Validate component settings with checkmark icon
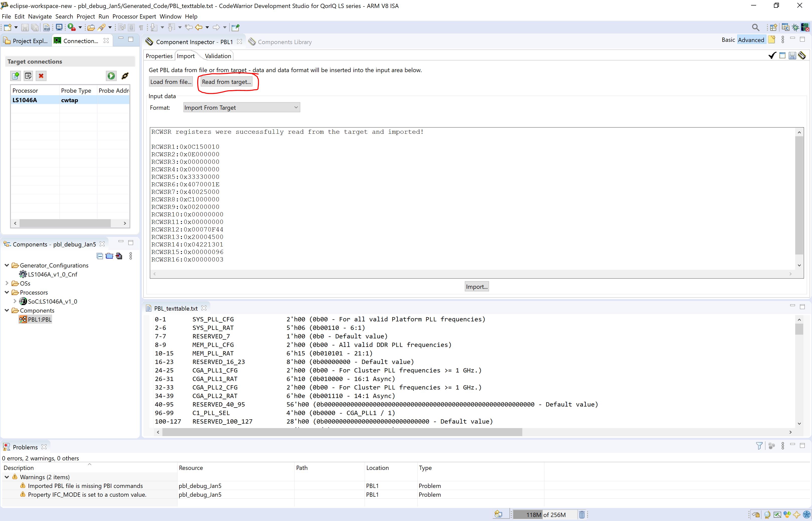812x521 pixels. pos(772,56)
